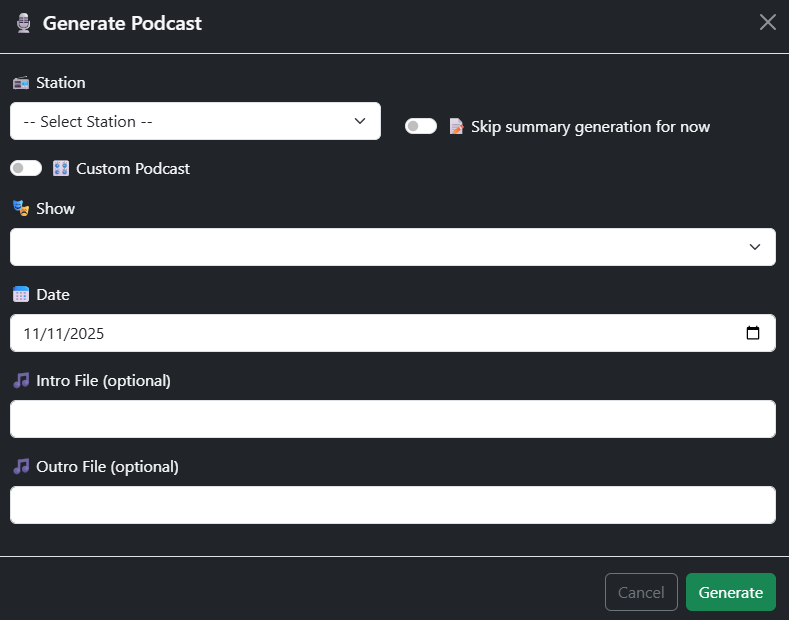Viewport: 789px width, 620px height.
Task: Click the music note icon beside Intro File
Action: coord(21,381)
